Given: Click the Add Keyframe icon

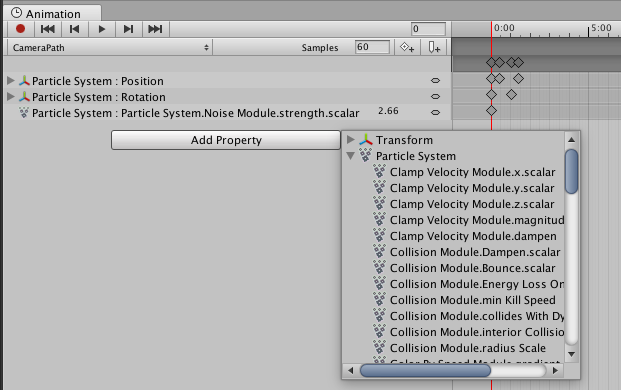Looking at the screenshot, I should (x=407, y=48).
